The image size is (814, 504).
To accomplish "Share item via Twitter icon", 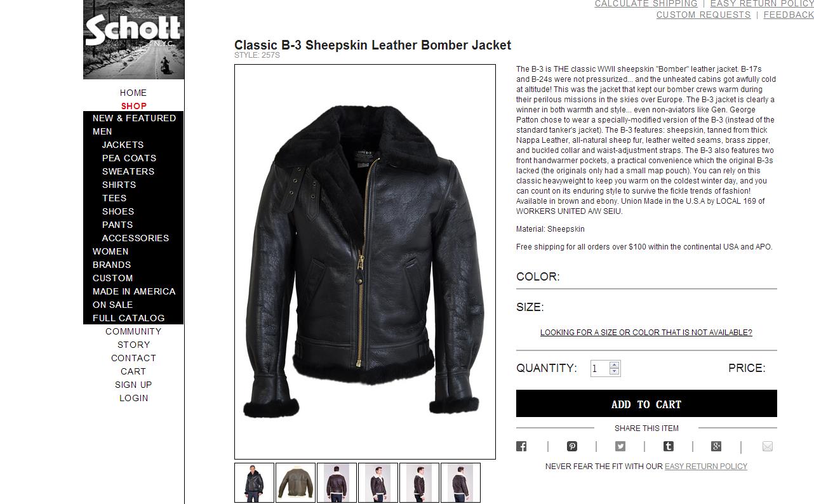I will pyautogui.click(x=620, y=446).
